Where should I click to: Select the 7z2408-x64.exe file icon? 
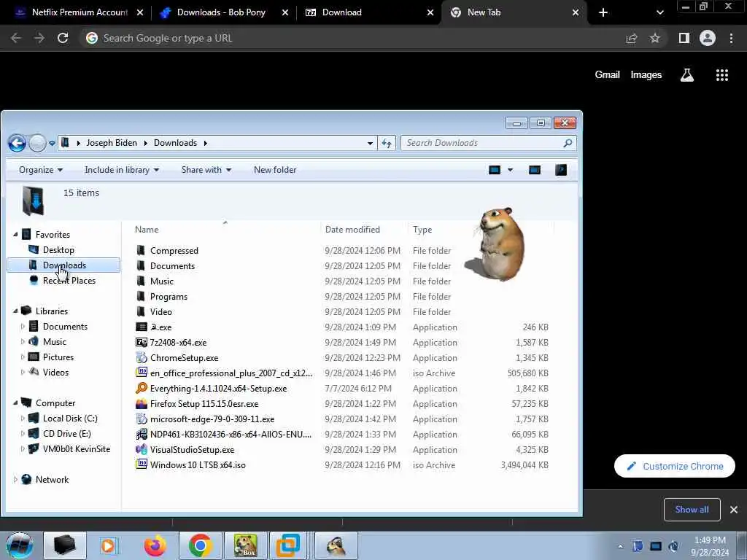[x=142, y=343]
